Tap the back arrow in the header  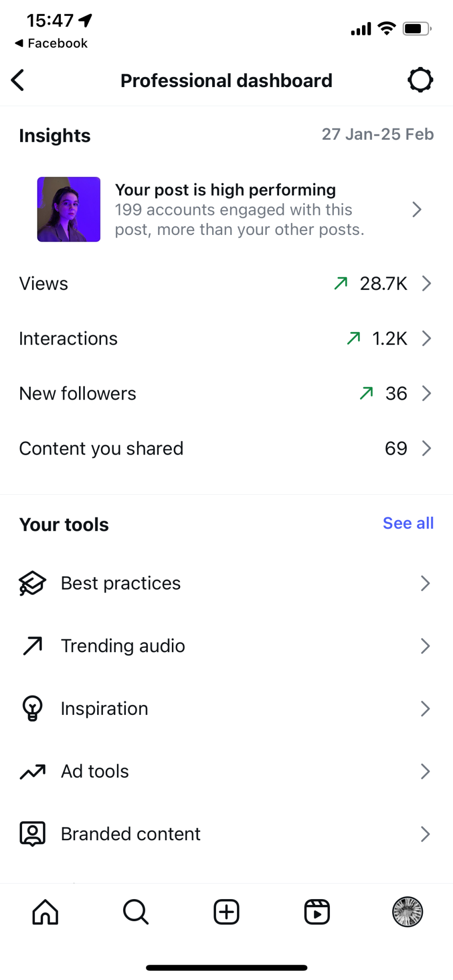[x=18, y=80]
